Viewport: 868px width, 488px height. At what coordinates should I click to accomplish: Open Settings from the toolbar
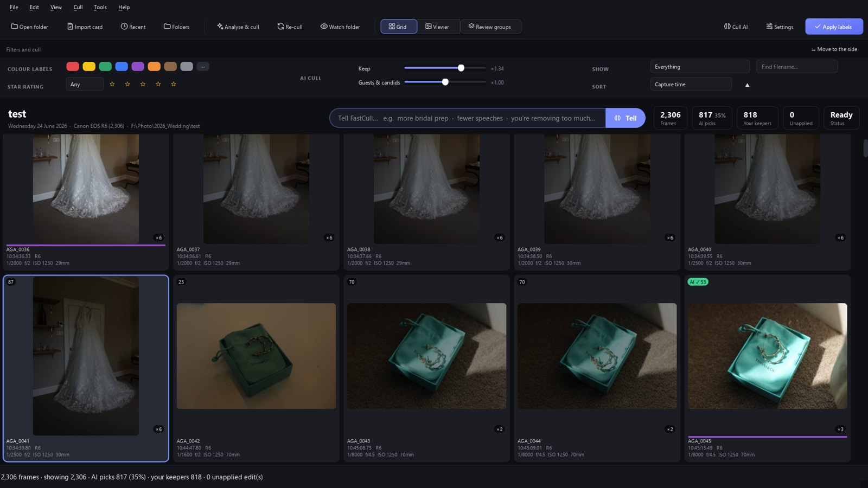click(x=780, y=27)
